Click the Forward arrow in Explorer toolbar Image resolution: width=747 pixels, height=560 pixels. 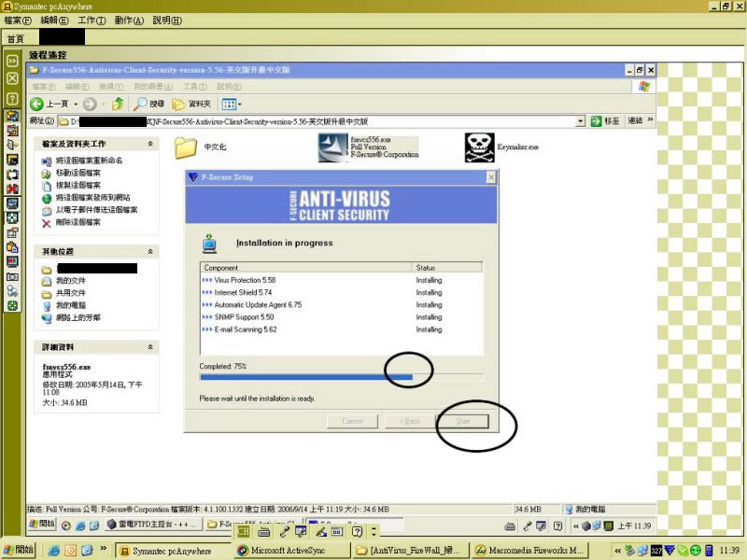point(90,104)
